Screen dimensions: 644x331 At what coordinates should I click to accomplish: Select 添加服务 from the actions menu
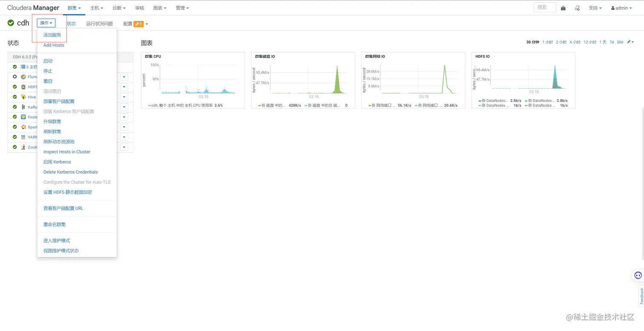tap(52, 35)
